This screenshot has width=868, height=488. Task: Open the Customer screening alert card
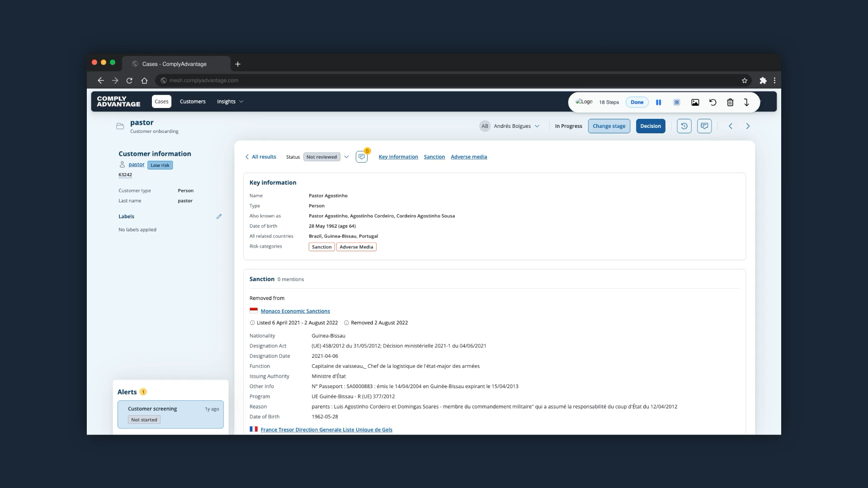point(170,414)
